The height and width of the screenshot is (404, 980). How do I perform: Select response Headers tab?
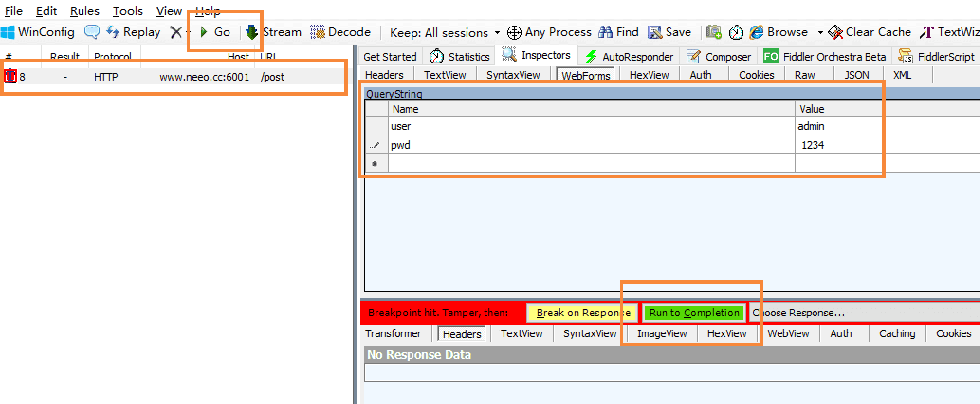tap(462, 334)
